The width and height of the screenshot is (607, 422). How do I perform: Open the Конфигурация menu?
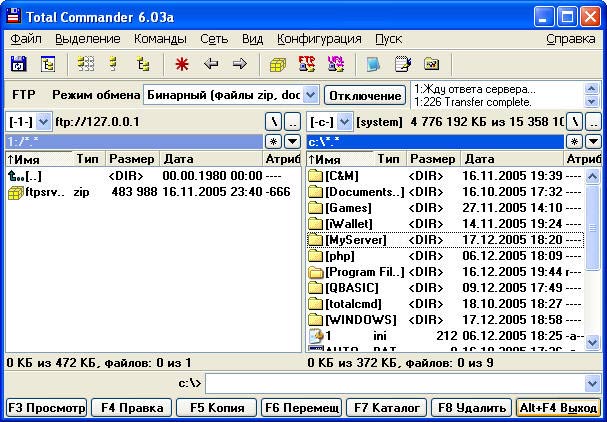pos(319,39)
